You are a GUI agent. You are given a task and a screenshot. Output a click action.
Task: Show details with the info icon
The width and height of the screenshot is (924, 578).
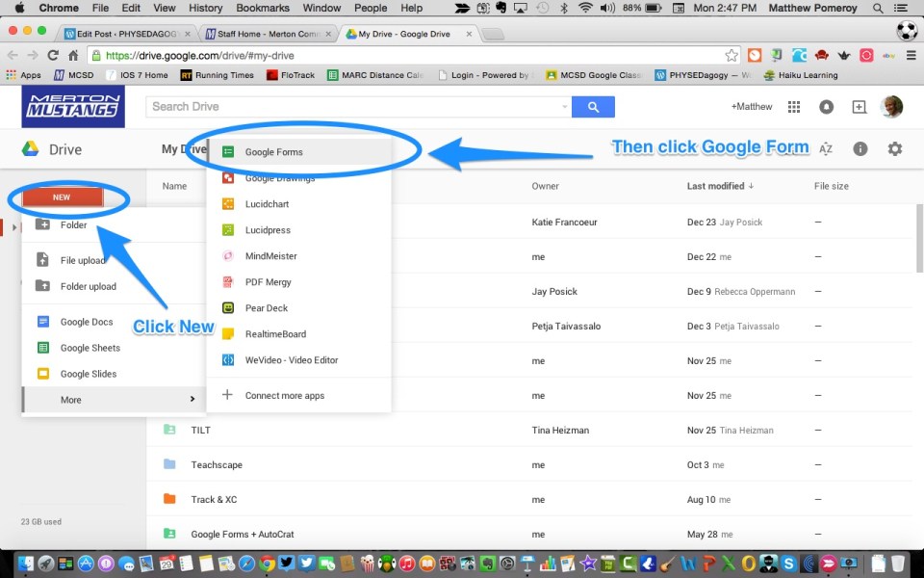(x=860, y=149)
